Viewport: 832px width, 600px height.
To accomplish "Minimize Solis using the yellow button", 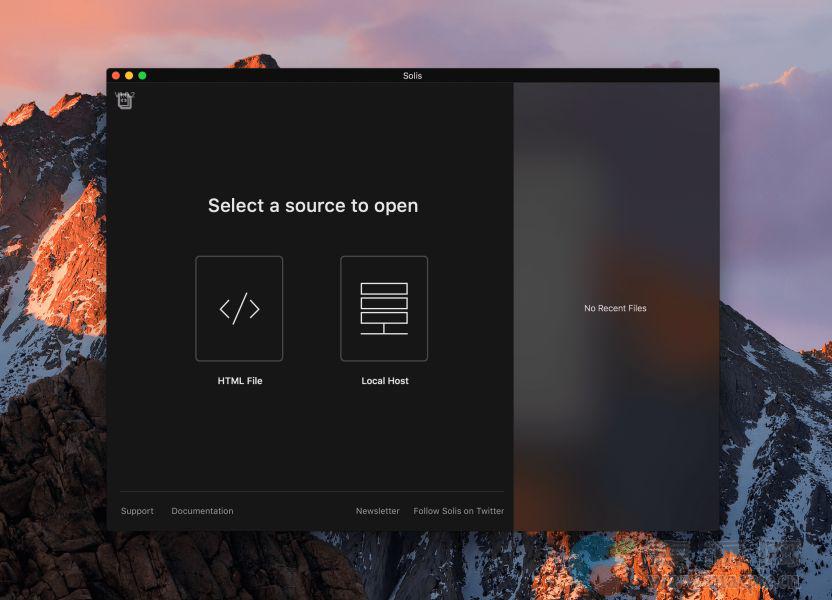I will coord(129,76).
